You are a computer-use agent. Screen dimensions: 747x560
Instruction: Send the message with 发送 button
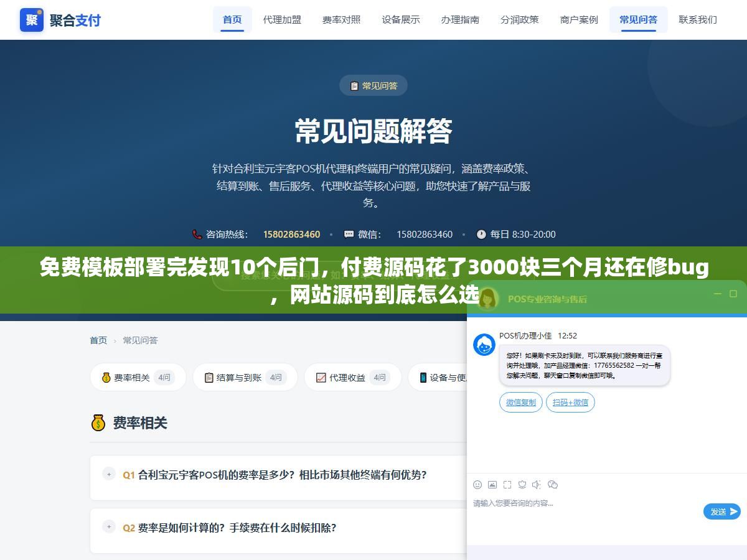pos(722,511)
